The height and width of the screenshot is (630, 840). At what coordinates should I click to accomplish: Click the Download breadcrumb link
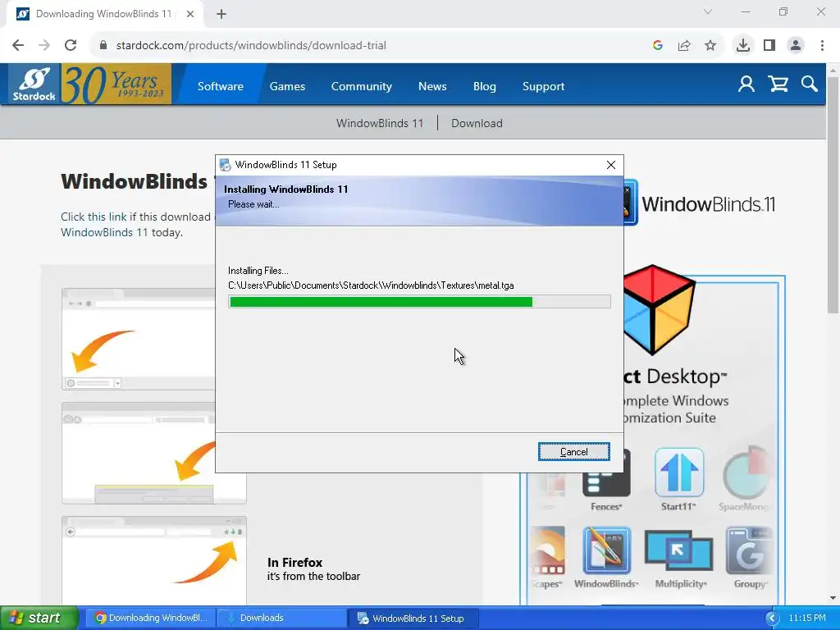point(477,123)
